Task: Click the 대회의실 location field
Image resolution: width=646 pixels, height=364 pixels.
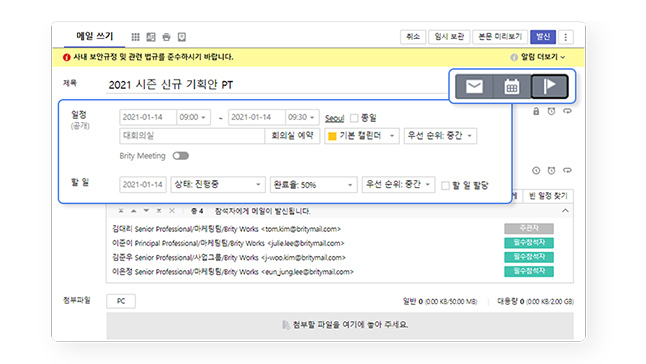Action: click(x=192, y=136)
